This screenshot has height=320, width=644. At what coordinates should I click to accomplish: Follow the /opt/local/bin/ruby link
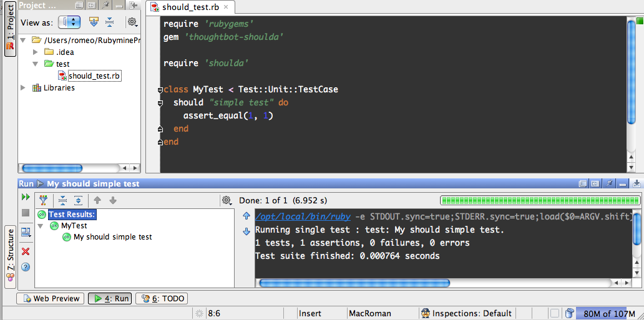point(303,216)
